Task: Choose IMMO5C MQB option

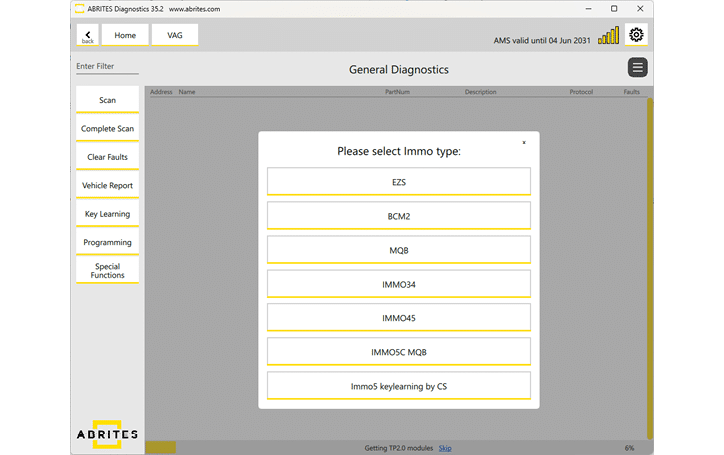Action: point(399,352)
